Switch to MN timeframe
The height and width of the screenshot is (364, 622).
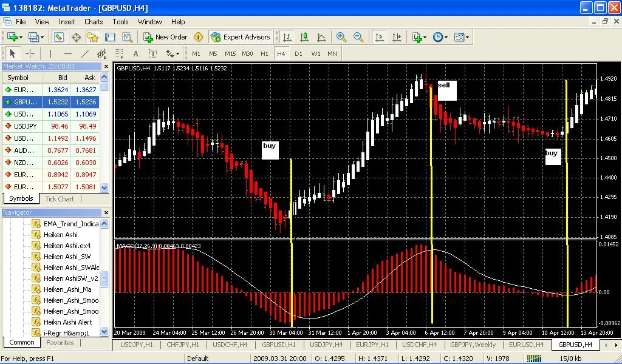tap(332, 53)
